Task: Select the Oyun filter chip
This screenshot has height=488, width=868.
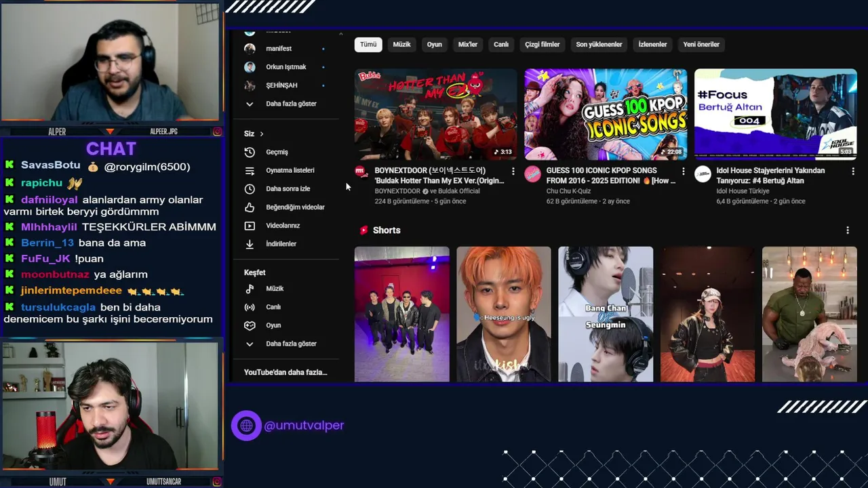Action: tap(435, 45)
